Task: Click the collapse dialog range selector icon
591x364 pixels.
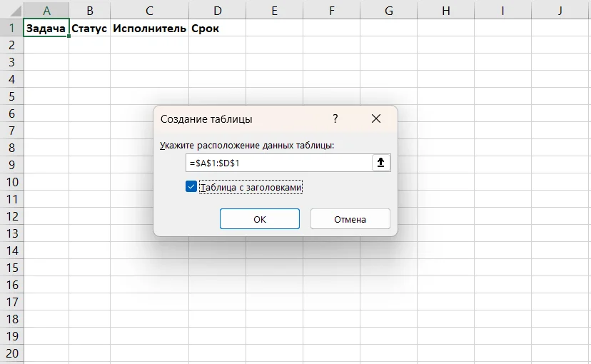Action: click(380, 163)
